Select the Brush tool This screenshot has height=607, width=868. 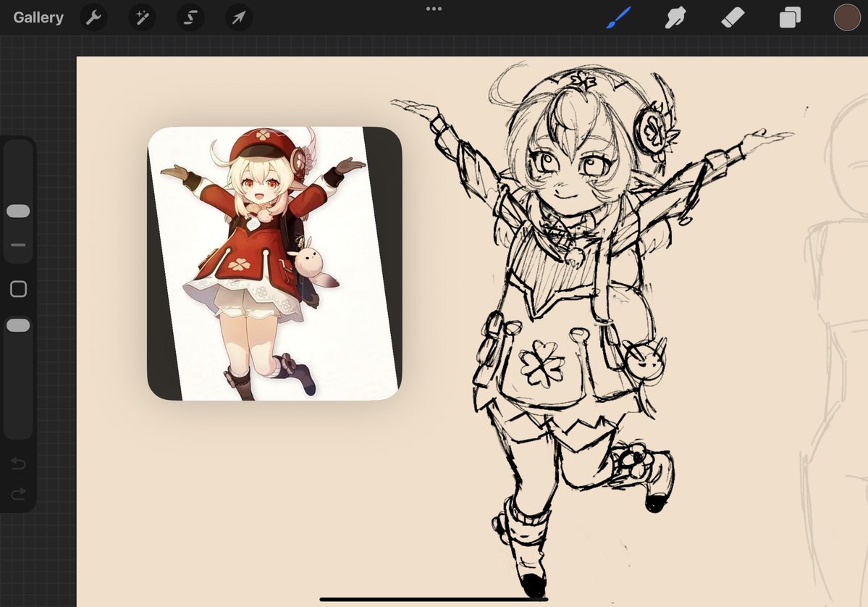click(618, 17)
